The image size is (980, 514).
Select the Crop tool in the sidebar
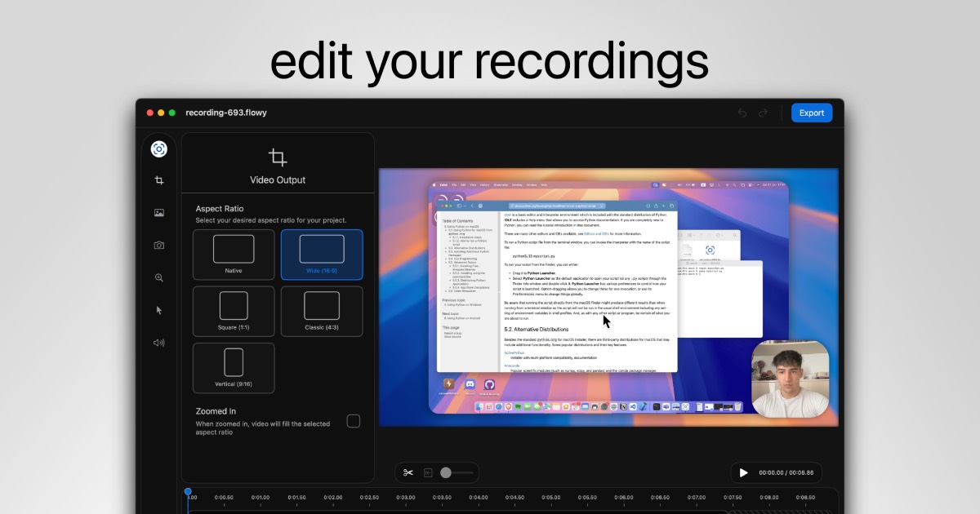point(158,180)
